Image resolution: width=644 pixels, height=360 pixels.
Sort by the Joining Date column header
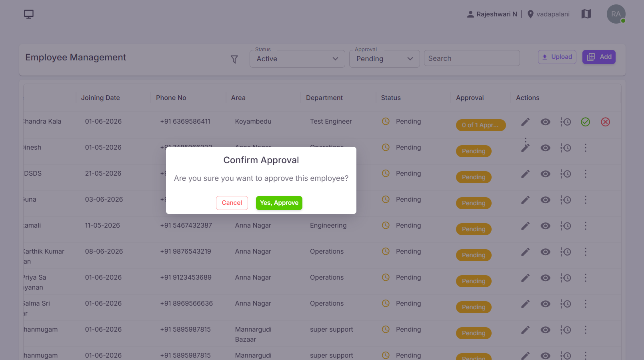100,98
